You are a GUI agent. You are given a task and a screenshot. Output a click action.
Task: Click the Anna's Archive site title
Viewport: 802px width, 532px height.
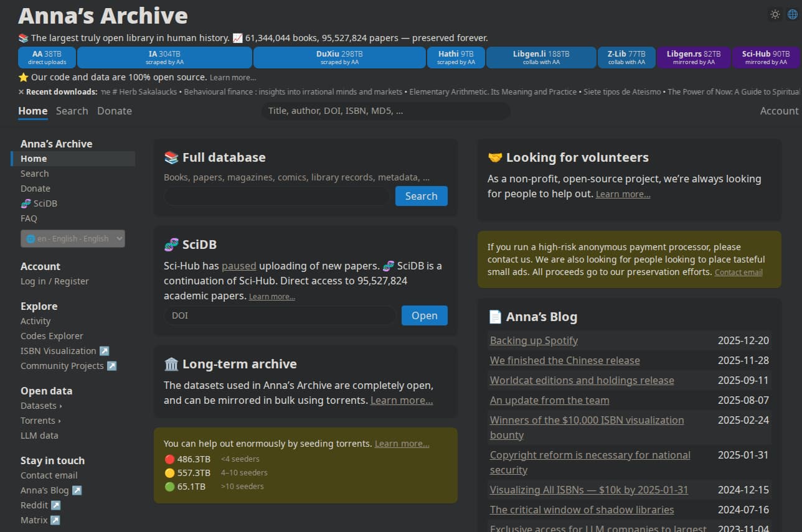(x=103, y=16)
